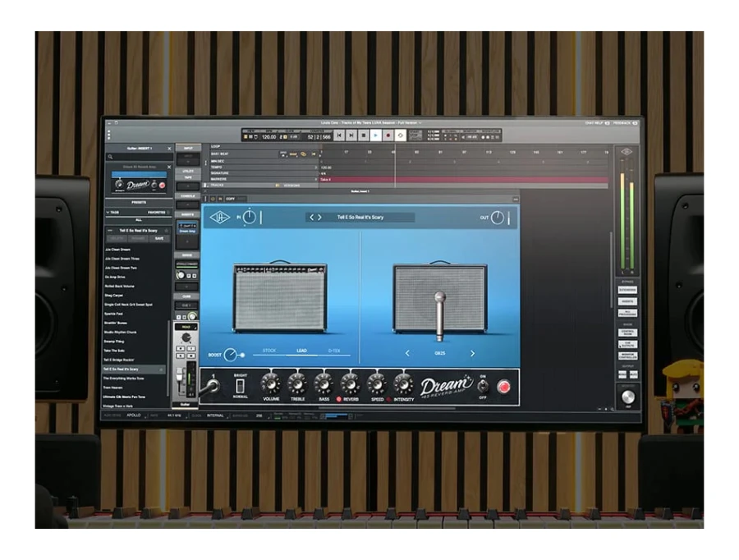This screenshot has width=739, height=560.
Task: Adjust the plugin IN gain knob
Action: (250, 218)
